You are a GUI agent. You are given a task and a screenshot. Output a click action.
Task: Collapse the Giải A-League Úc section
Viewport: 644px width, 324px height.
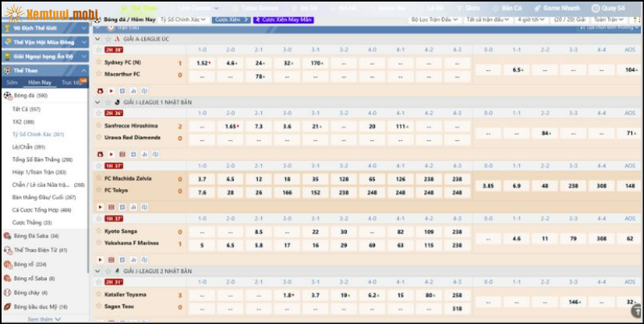[x=97, y=38]
